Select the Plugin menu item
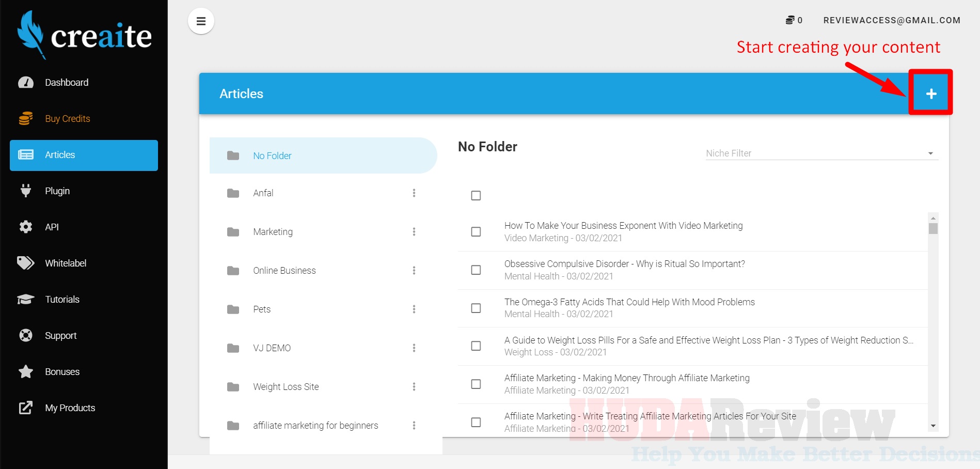The image size is (980, 469). coord(84,191)
